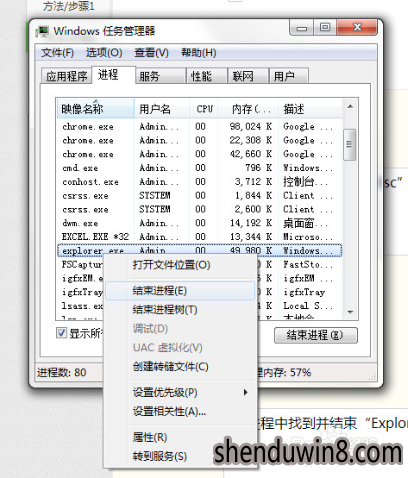Open the 选项(O) menu
This screenshot has height=478, width=408.
point(104,53)
